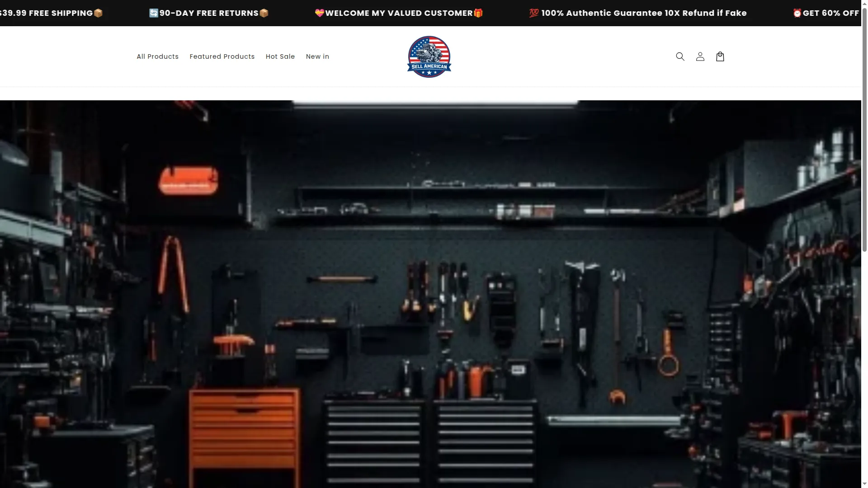Click the GET 60% OFF promo text
The image size is (868, 488).
[x=831, y=13]
